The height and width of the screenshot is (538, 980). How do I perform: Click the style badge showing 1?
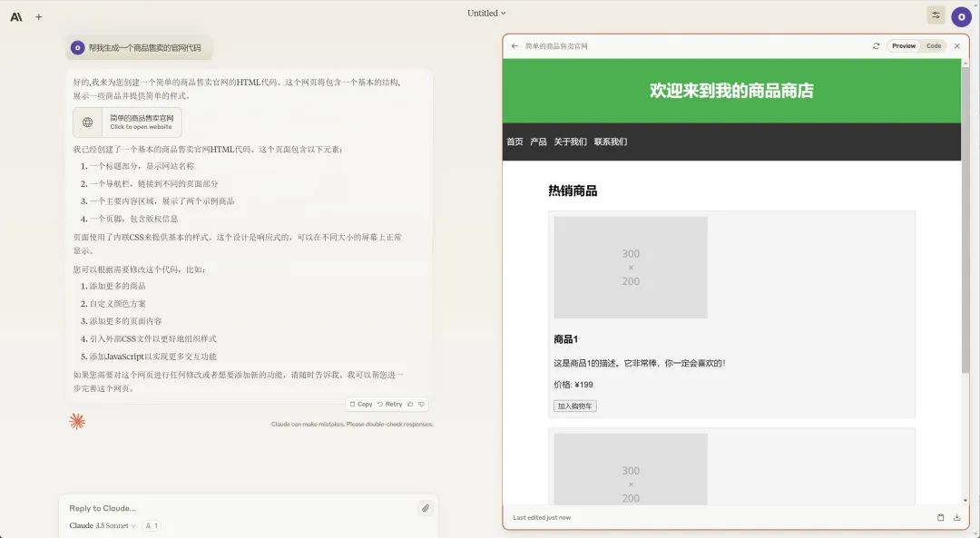[x=152, y=525]
